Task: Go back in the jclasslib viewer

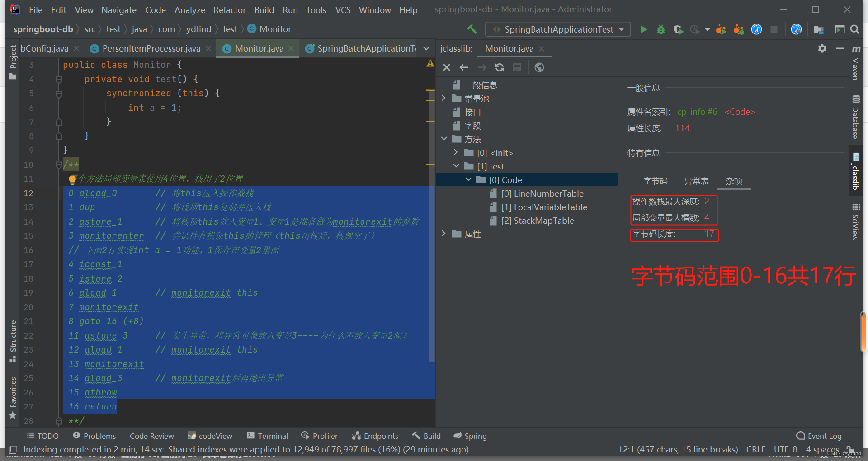Action: pyautogui.click(x=464, y=67)
